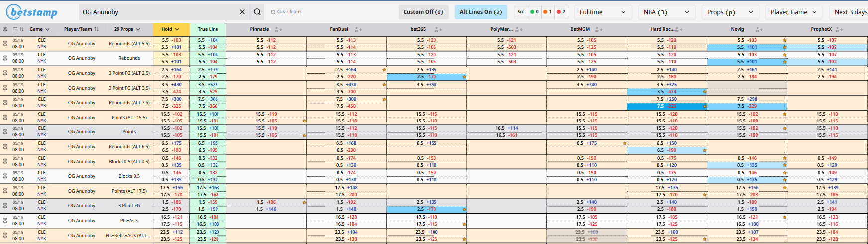The image size is (868, 244).
Task: Click BetMGM's struck-through 23.5 +100 cell
Action: pos(587,232)
